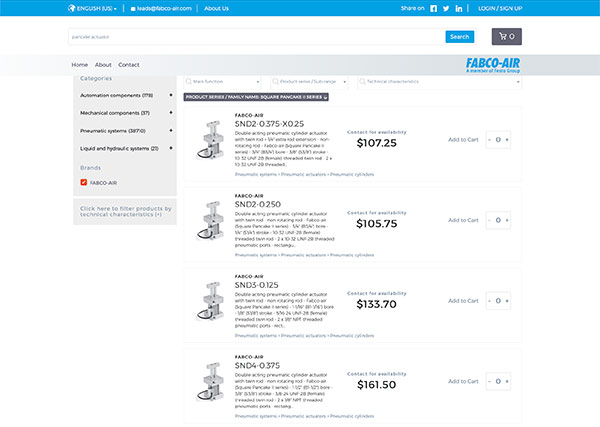Add SND2-0.250 to cart

point(463,220)
